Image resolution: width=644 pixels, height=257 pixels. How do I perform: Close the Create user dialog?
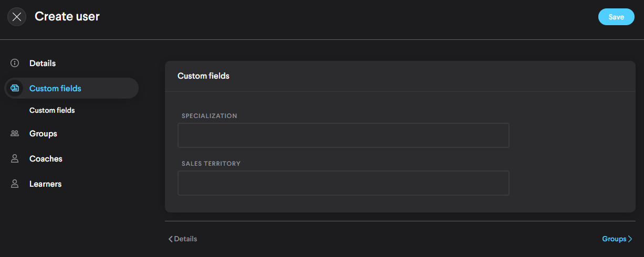17,17
